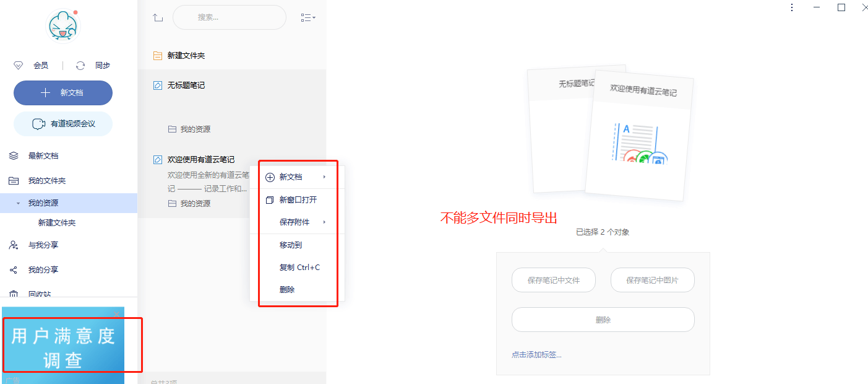The image size is (868, 384).
Task: Open 有道视频会议 video meeting button
Action: (x=63, y=124)
